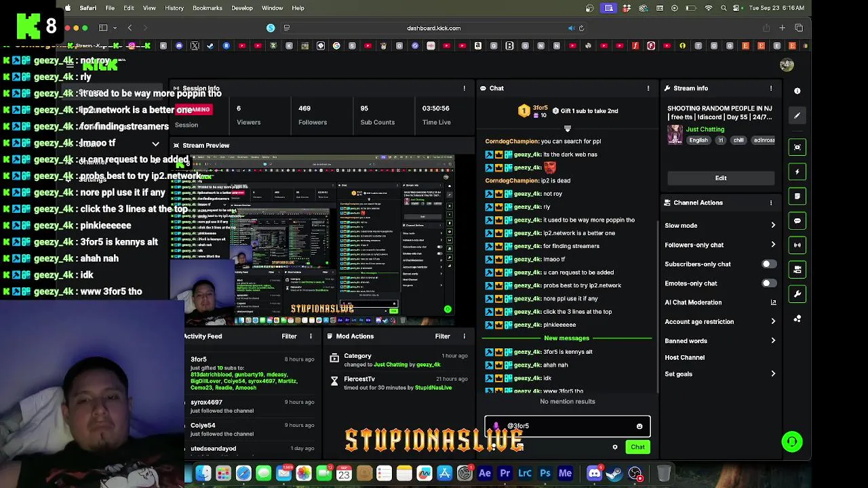Open the Window menu

[272, 8]
